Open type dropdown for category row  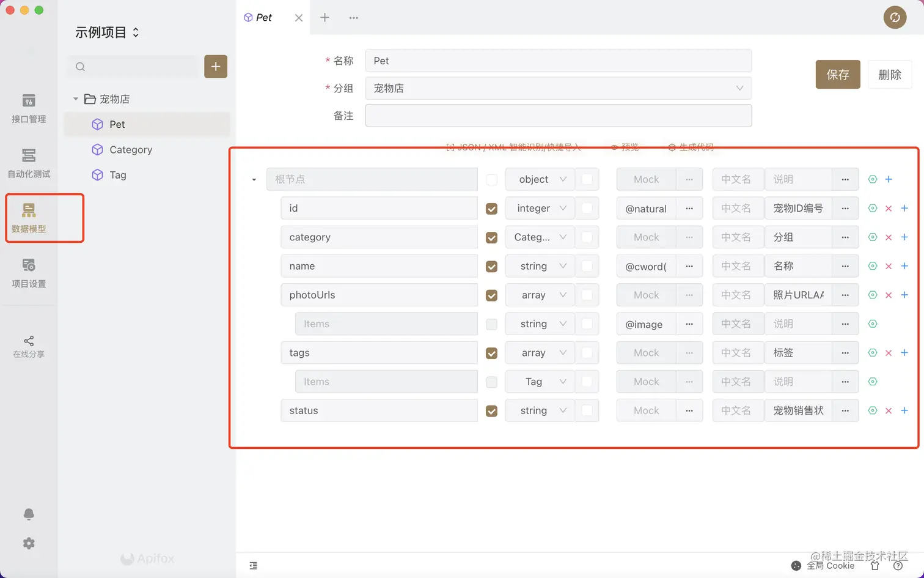540,237
